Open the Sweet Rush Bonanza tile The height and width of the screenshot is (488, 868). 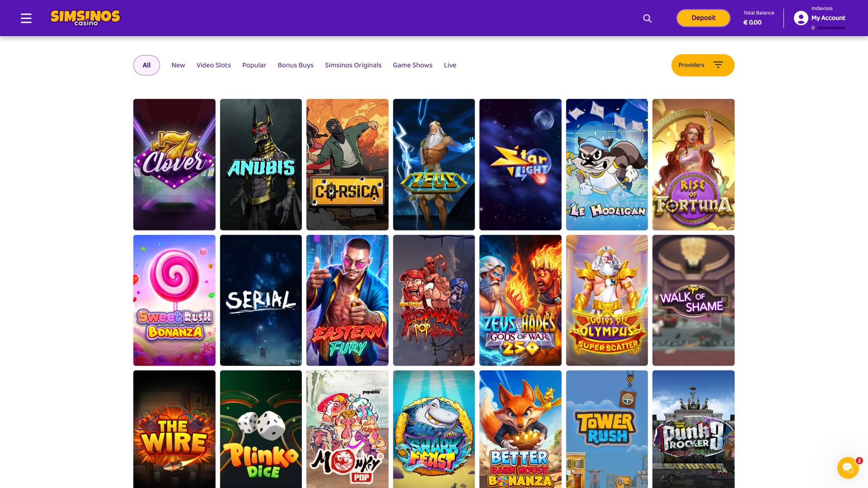pos(174,300)
